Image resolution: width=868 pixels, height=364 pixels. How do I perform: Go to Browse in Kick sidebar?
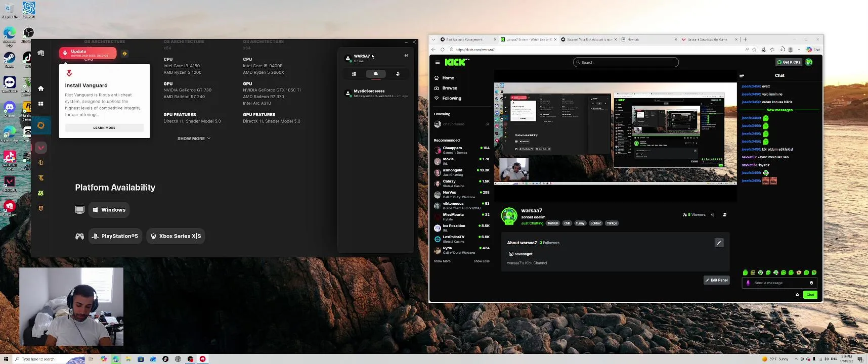[x=446, y=88]
